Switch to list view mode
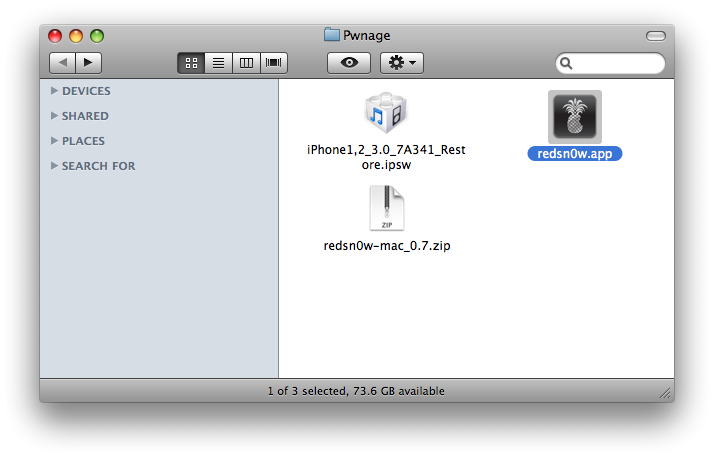Viewport: 714px width, 457px height. coord(219,63)
